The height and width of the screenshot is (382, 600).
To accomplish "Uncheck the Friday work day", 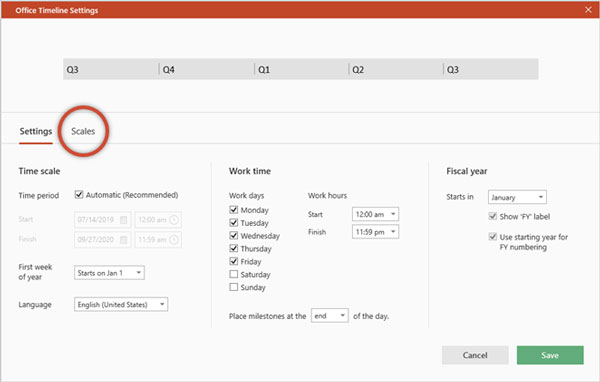I will click(x=233, y=261).
